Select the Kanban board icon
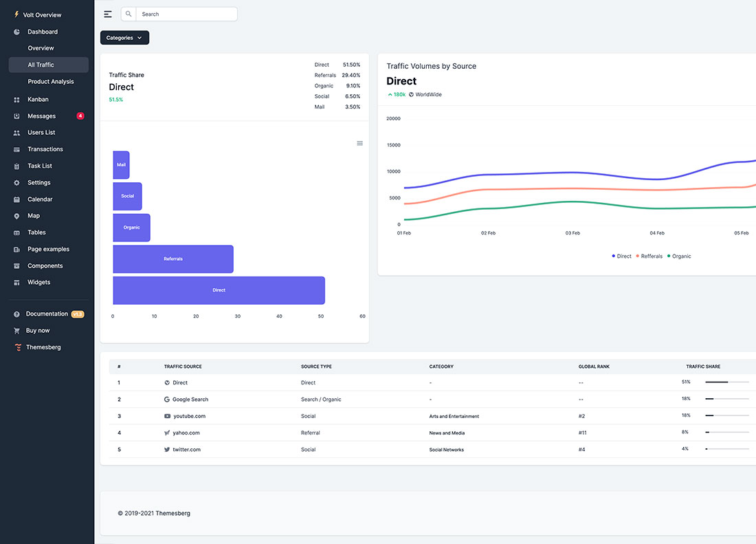 click(16, 99)
